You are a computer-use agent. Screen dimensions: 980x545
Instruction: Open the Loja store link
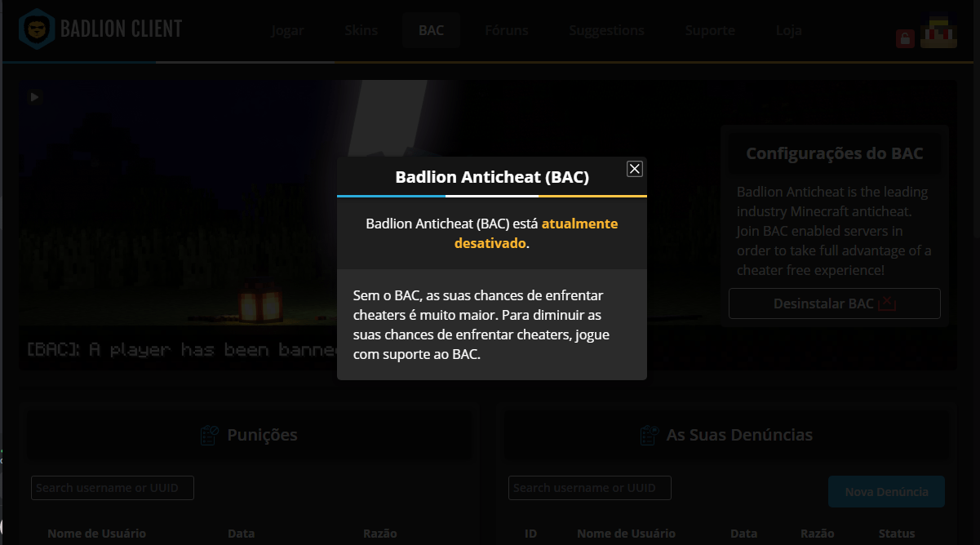(x=789, y=31)
